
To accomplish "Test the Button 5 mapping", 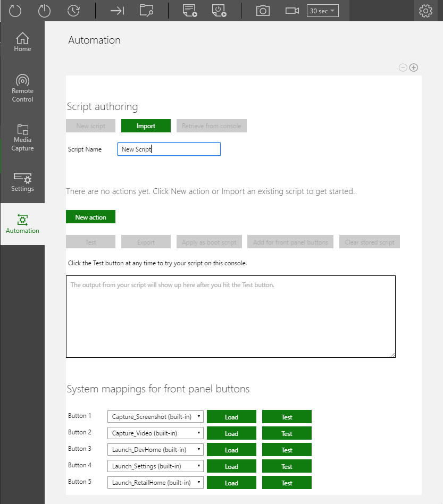I will 287,483.
